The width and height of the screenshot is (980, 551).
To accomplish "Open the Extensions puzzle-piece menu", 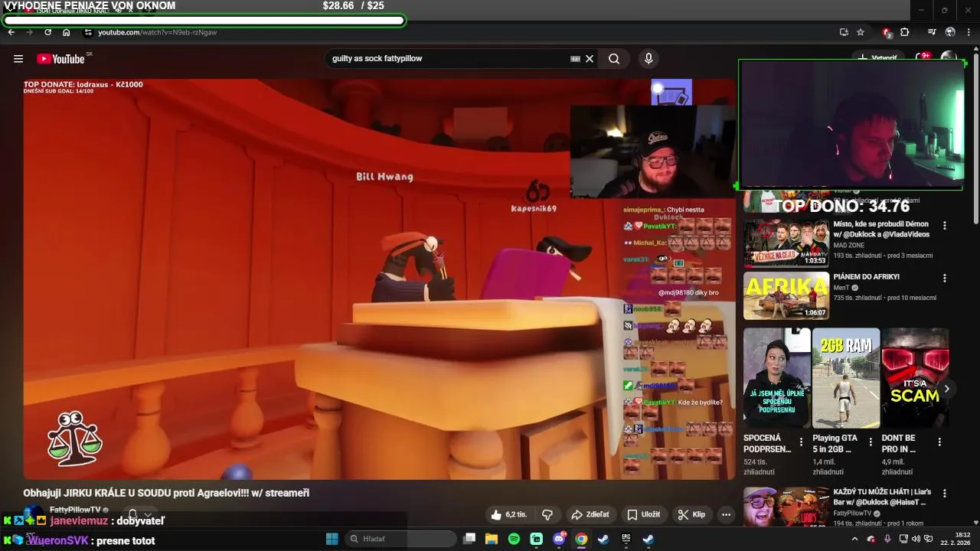I will tap(905, 32).
